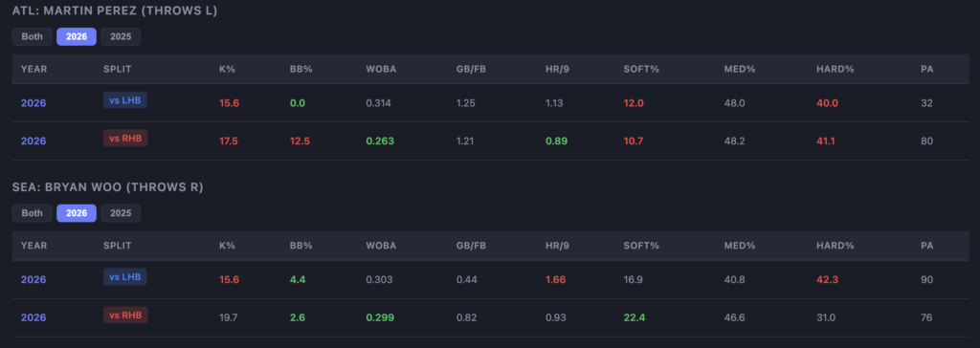The height and width of the screenshot is (348, 980).
Task: Click SOFT% column header in Woo table
Action: (x=641, y=246)
